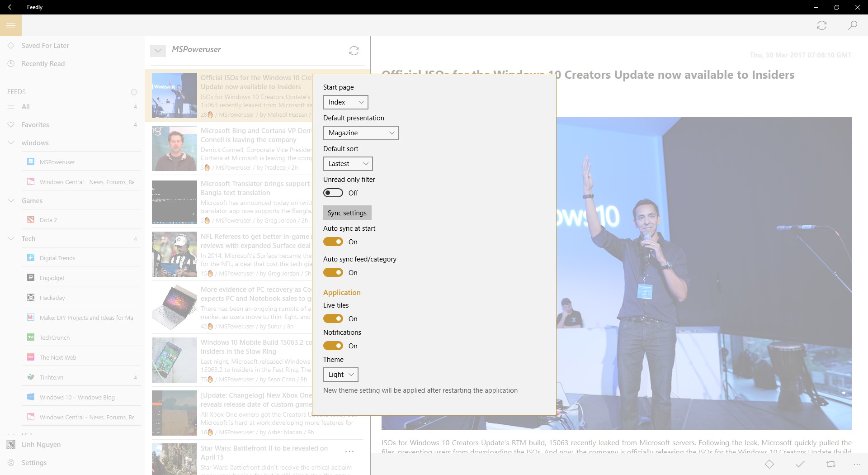Viewport: 868px width, 475px height.
Task: Open the Microsoft Bing and Cortana article
Action: pyautogui.click(x=256, y=135)
